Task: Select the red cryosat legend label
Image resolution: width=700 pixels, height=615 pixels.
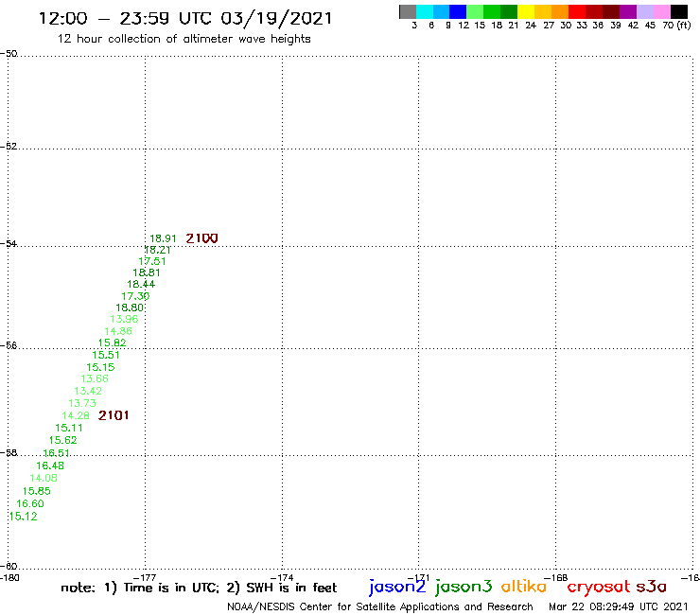Action: 599,587
